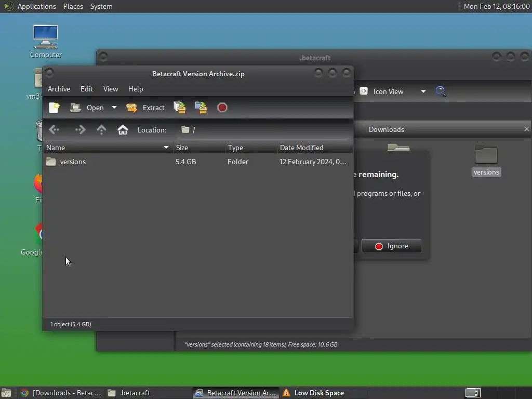Open the Archive menu

point(59,89)
